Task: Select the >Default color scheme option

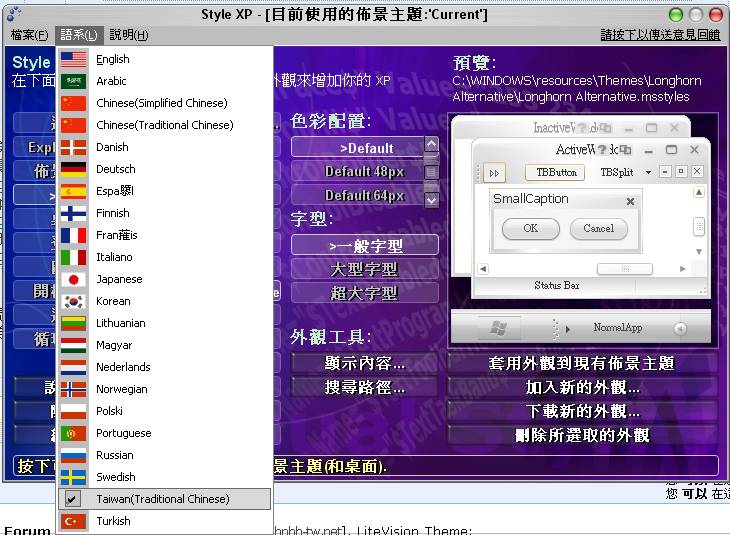Action: 364,148
